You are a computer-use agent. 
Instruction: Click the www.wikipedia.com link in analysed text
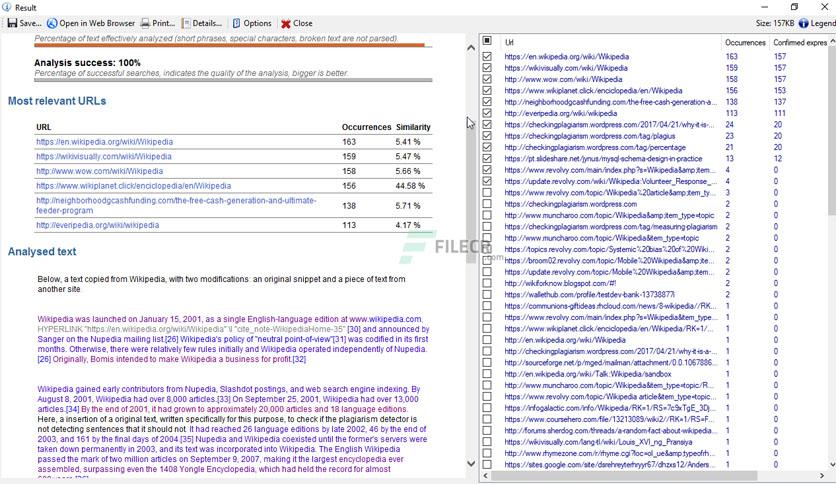pos(385,319)
